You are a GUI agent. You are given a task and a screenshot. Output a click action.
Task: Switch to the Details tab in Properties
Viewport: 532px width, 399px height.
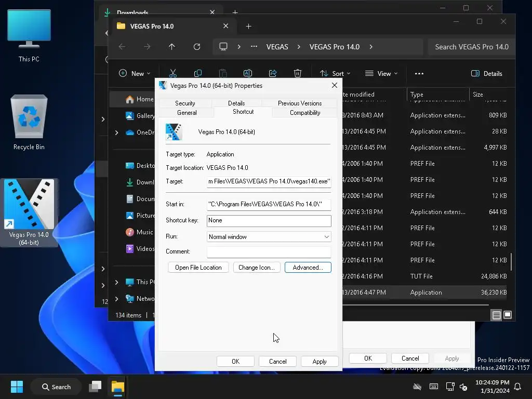(x=236, y=103)
